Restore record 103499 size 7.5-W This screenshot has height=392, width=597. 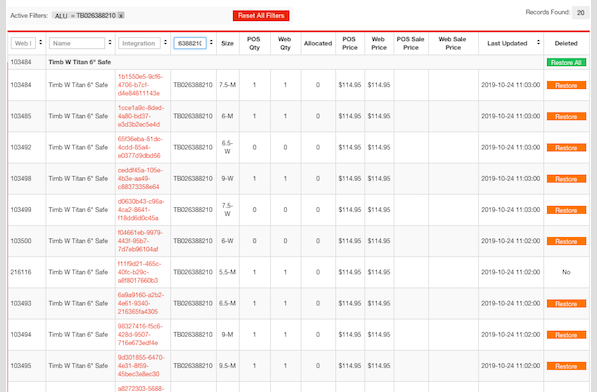point(566,210)
